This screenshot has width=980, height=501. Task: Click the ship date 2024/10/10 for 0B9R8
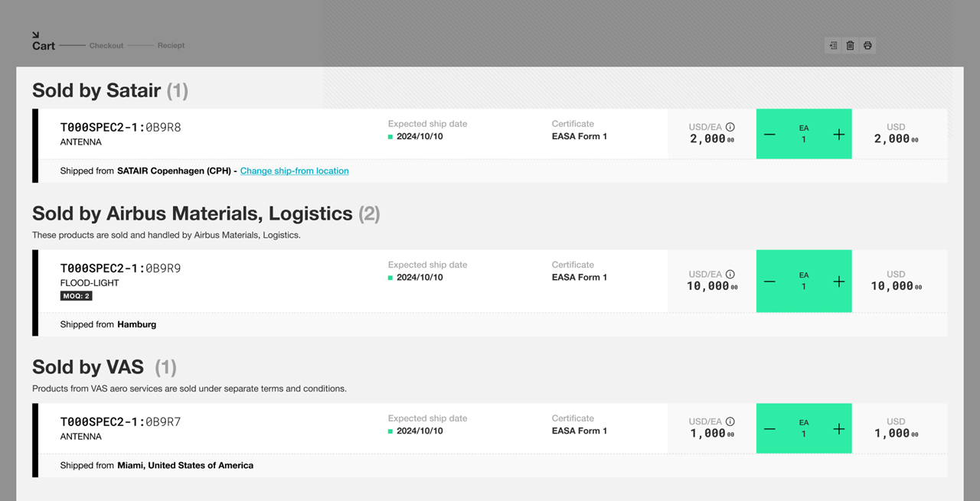(x=420, y=137)
